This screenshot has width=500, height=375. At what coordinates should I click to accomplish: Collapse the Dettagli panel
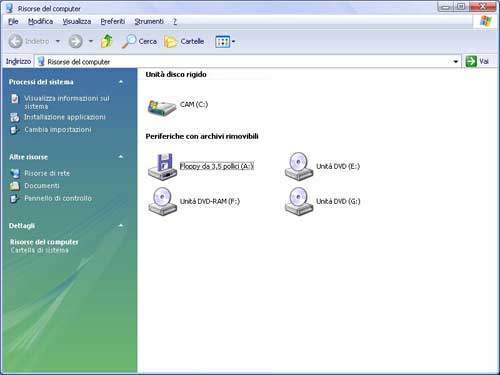(121, 226)
